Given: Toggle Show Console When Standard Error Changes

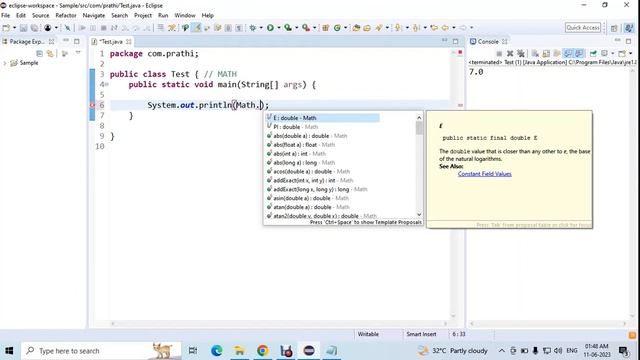Looking at the screenshot, I should [579, 53].
